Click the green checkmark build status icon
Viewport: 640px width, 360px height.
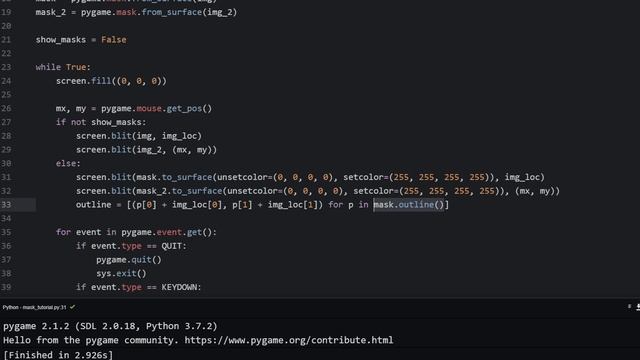[x=72, y=307]
